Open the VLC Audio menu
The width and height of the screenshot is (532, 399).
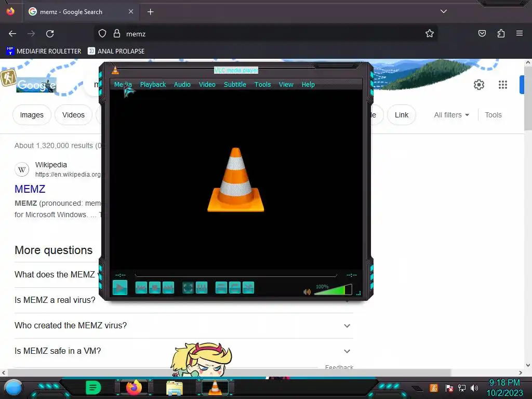click(182, 85)
